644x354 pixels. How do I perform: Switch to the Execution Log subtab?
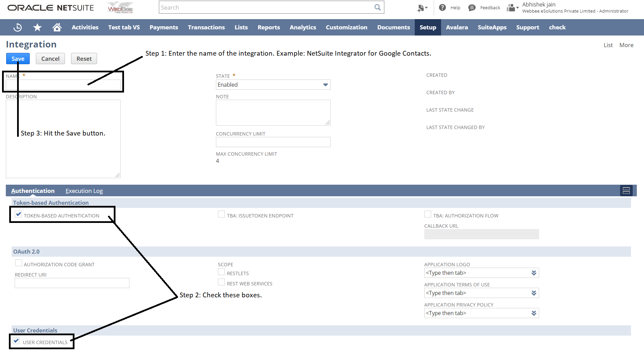pos(84,191)
